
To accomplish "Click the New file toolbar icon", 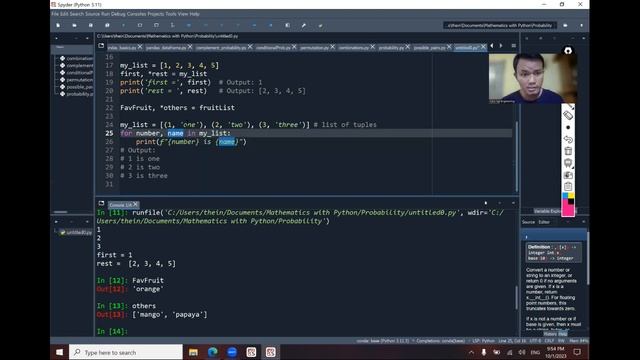I will click(x=58, y=25).
